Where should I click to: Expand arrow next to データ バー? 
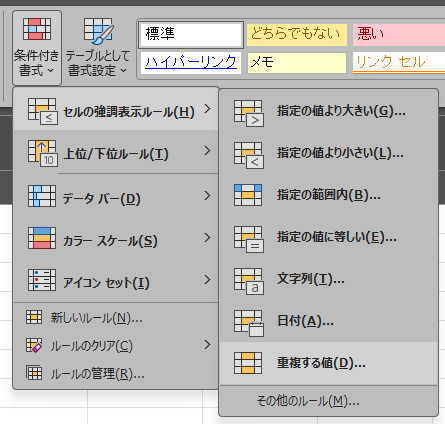point(207,195)
